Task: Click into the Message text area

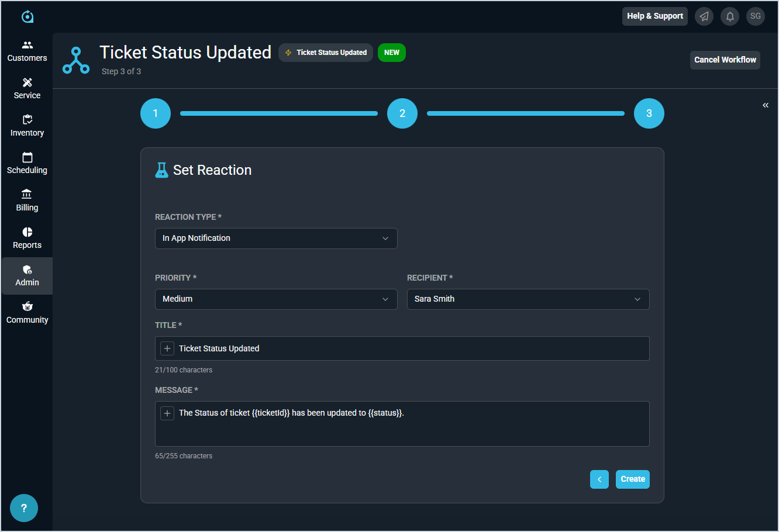Action: coord(402,424)
